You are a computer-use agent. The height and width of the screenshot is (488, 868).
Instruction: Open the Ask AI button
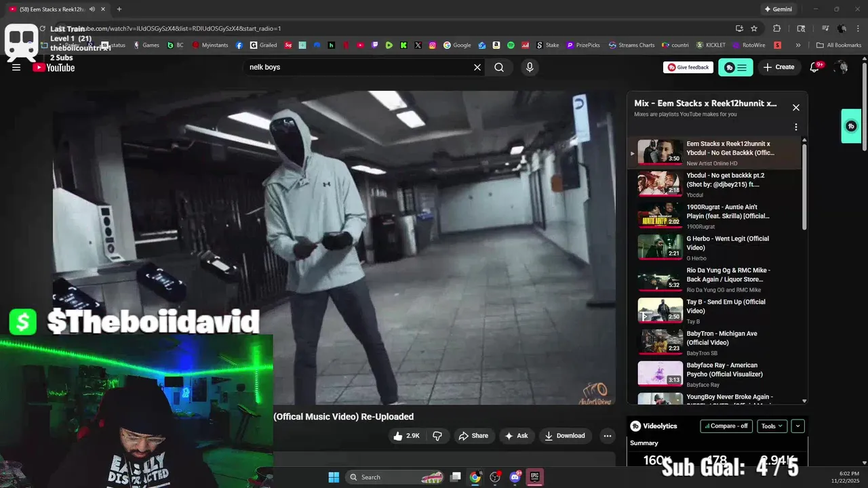515,436
